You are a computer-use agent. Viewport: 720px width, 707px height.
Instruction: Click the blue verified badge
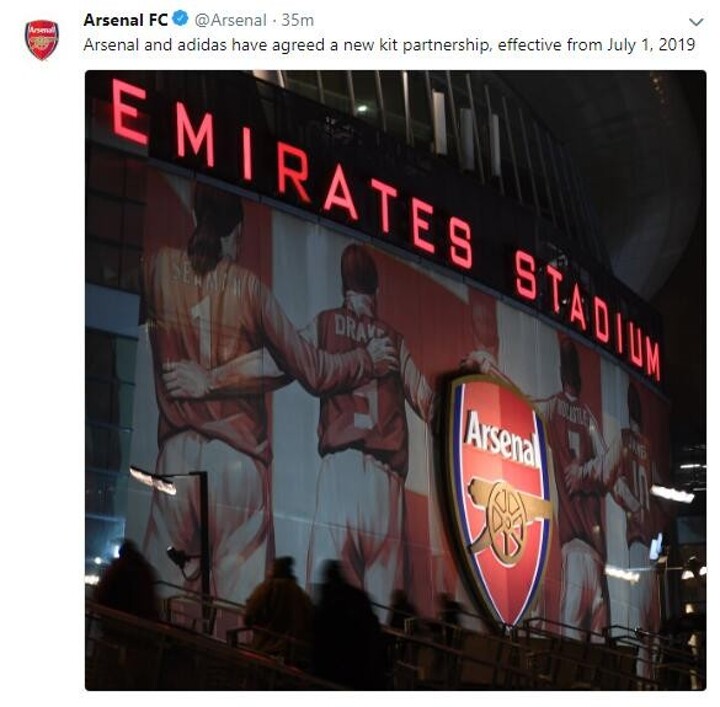coord(180,19)
